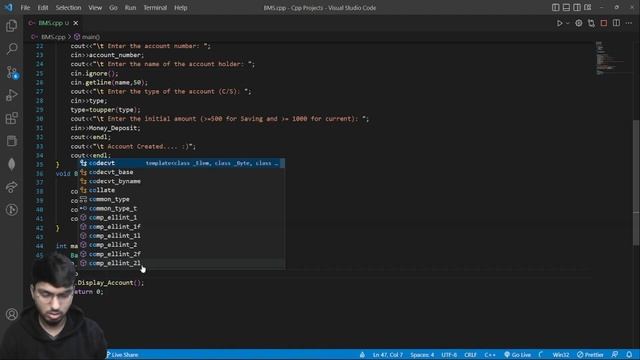Open the Search view in activity bar
Screen dimensions: 640x360
click(11, 49)
